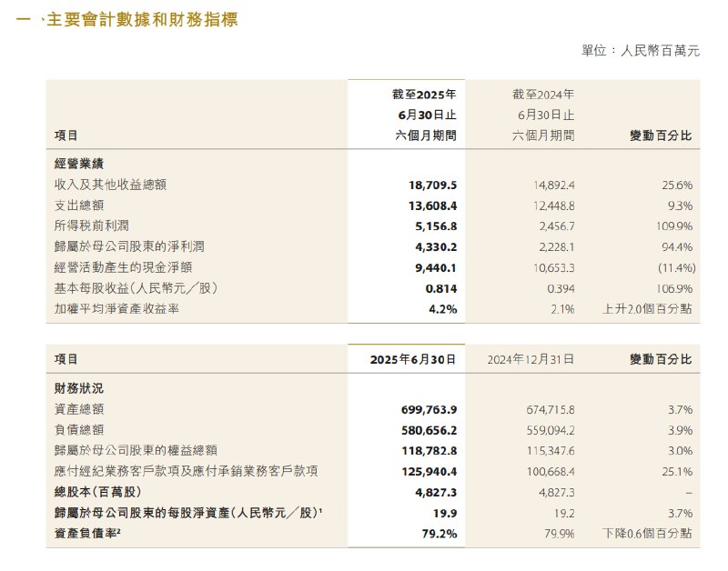Screen dimensions: 728x571
Task: Click row label 歸屬於母公司股東的淨利潤
Action: click(x=129, y=246)
